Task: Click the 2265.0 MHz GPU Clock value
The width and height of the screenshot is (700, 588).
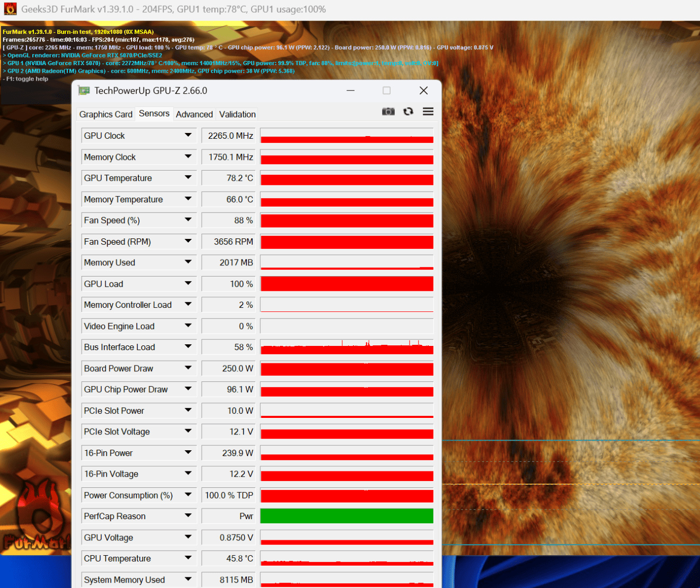Action: (228, 136)
